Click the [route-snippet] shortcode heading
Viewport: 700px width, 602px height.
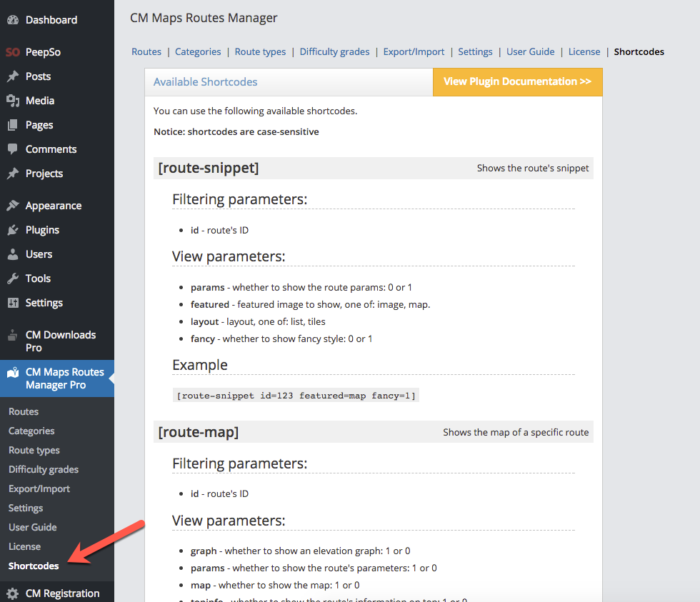209,169
